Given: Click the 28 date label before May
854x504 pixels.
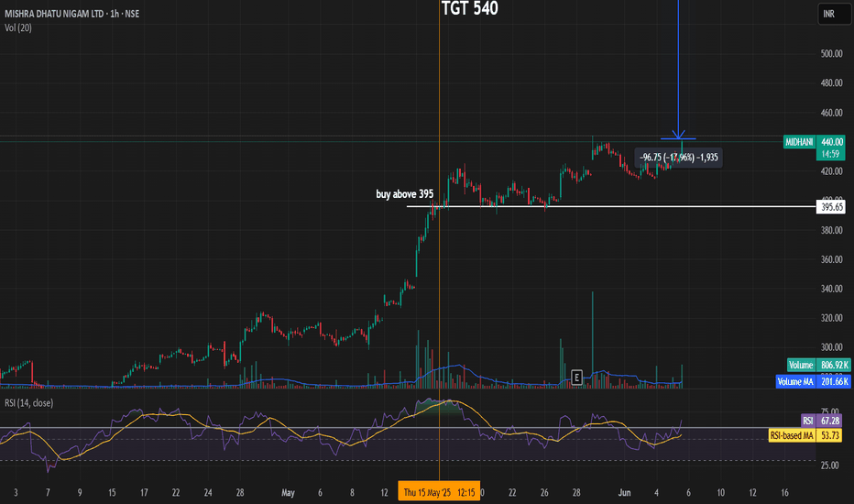Looking at the screenshot, I should (240, 493).
